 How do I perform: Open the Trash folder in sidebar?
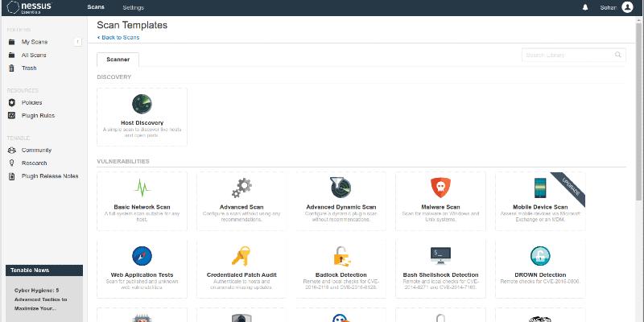tap(29, 68)
